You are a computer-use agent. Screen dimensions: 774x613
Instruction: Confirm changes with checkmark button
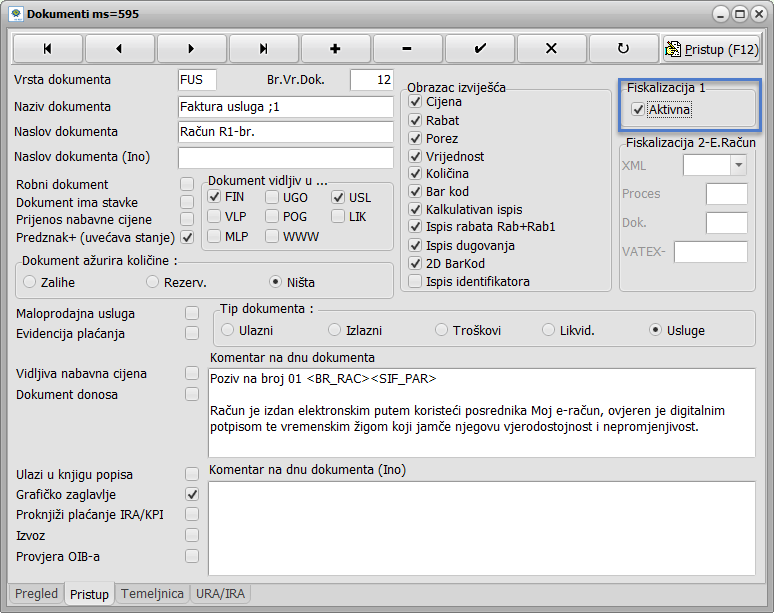click(479, 48)
